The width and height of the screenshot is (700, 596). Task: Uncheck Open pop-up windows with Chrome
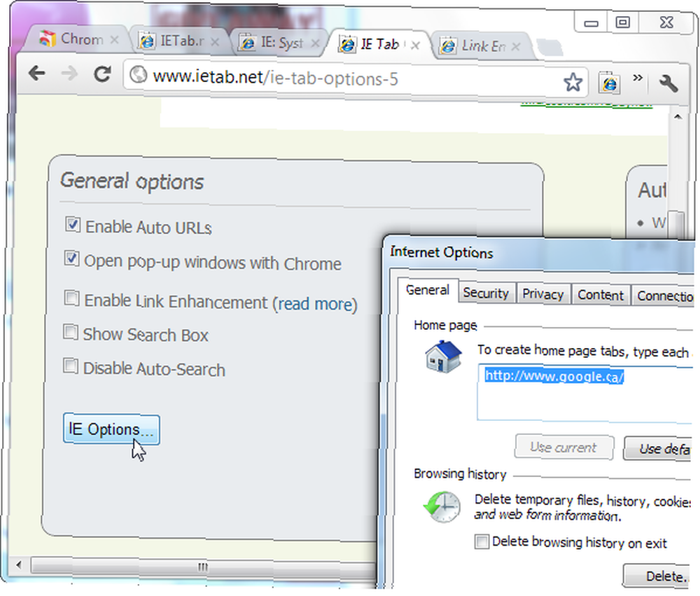pyautogui.click(x=71, y=258)
